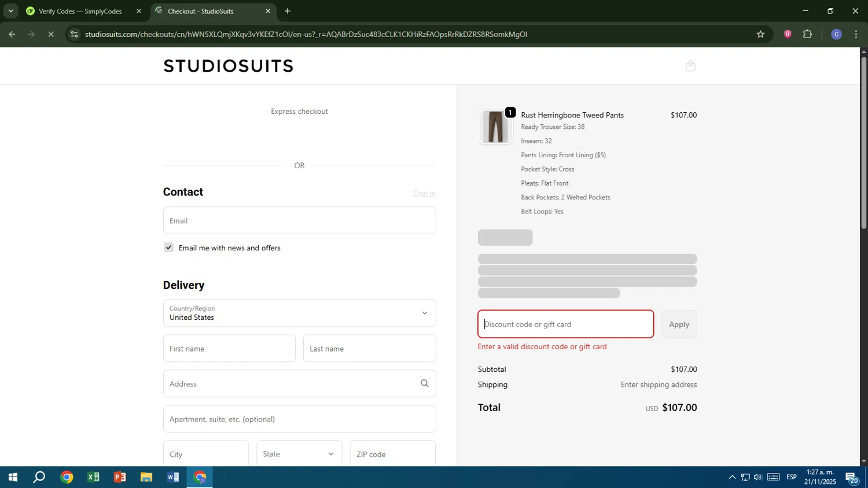Show hidden system tray icons

click(x=732, y=478)
